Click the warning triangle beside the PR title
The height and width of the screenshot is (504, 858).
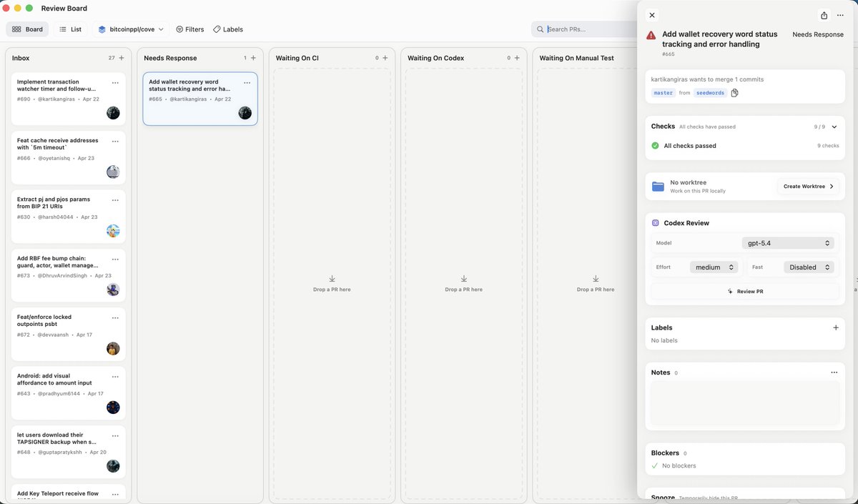[650, 34]
